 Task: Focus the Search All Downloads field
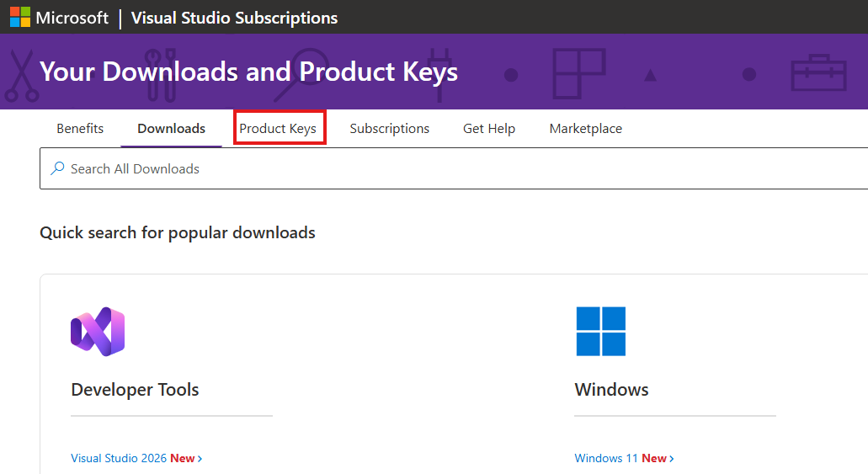click(421, 168)
